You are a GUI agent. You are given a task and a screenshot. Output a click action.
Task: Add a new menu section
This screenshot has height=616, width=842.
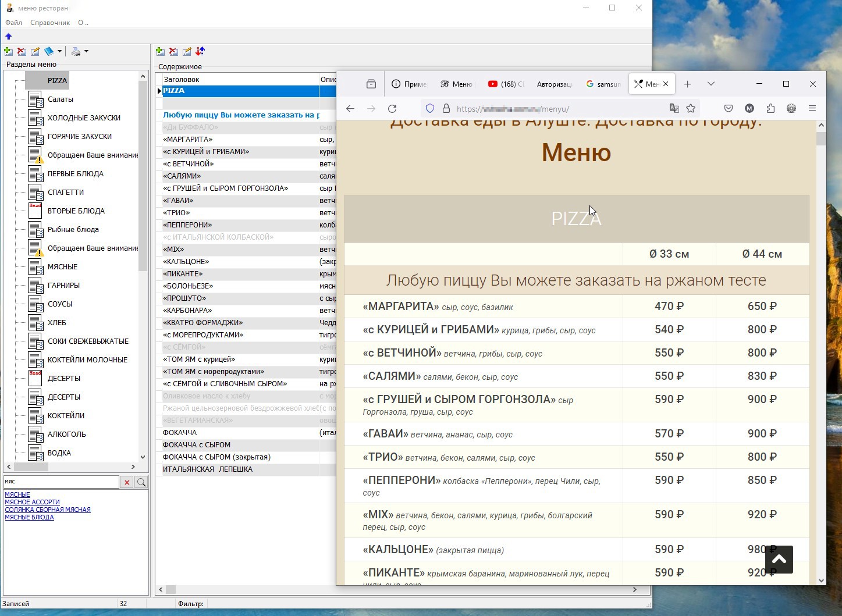(8, 52)
